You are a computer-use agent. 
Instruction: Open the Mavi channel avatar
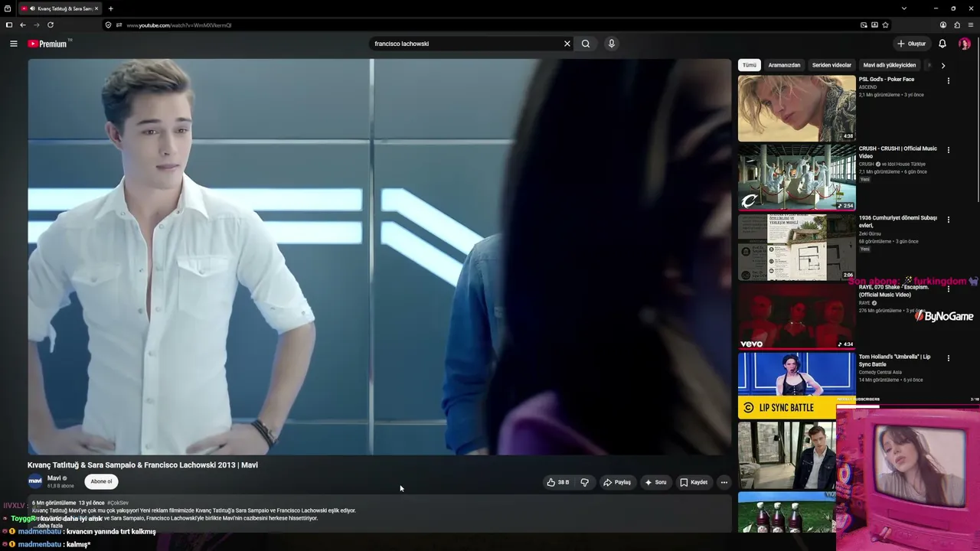pos(35,481)
